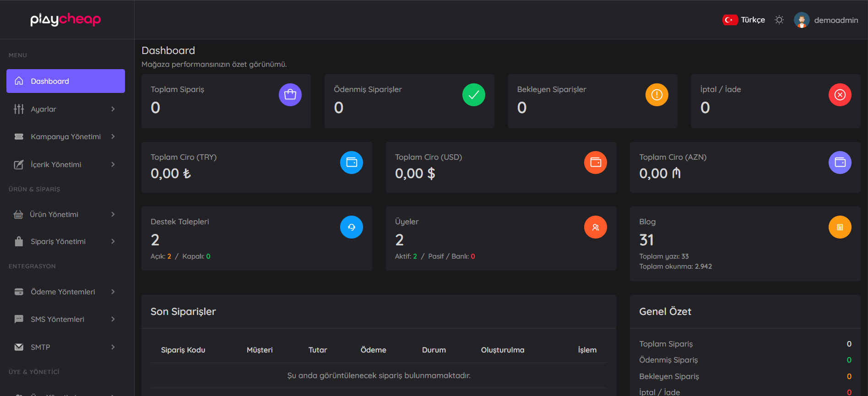Open Sipariş Yönetimi menu item
868x396 pixels.
click(65, 241)
